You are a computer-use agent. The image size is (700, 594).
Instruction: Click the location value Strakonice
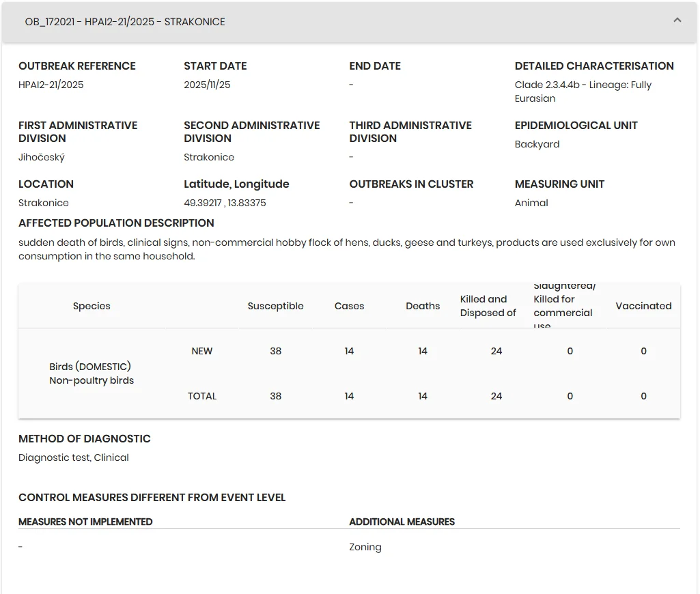[43, 203]
